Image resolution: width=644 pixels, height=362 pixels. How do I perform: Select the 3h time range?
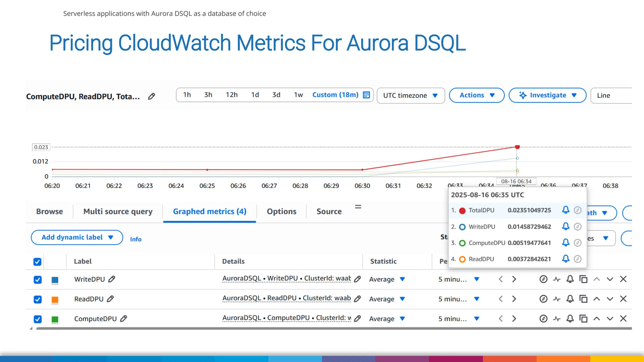click(208, 95)
